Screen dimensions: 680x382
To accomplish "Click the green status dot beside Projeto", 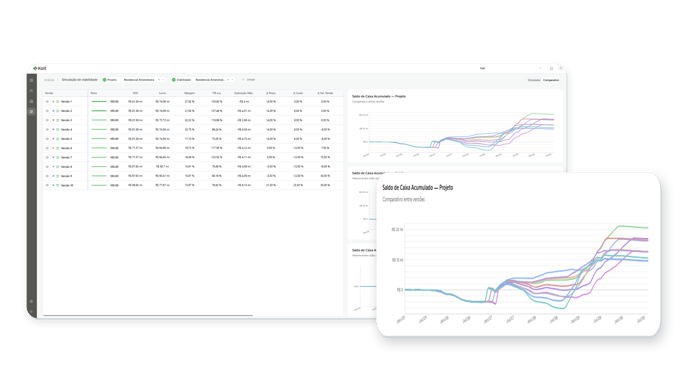I will [x=105, y=80].
